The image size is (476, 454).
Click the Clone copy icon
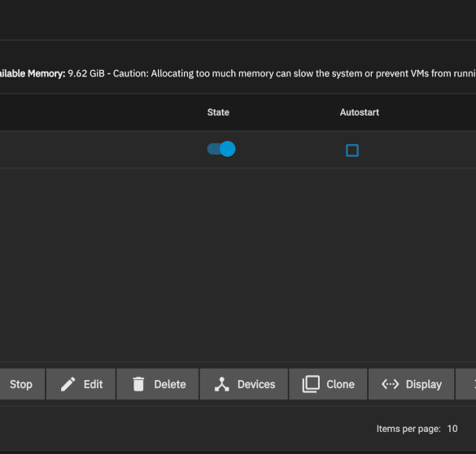pos(311,384)
